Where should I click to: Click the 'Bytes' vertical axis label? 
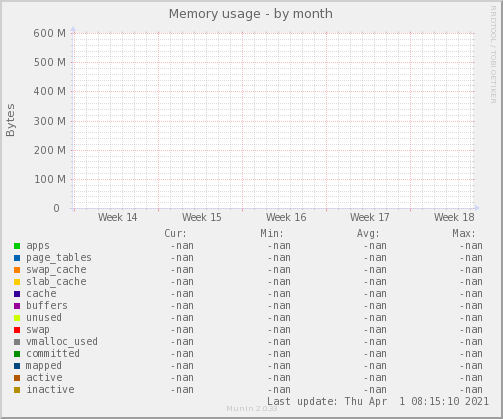coord(10,120)
